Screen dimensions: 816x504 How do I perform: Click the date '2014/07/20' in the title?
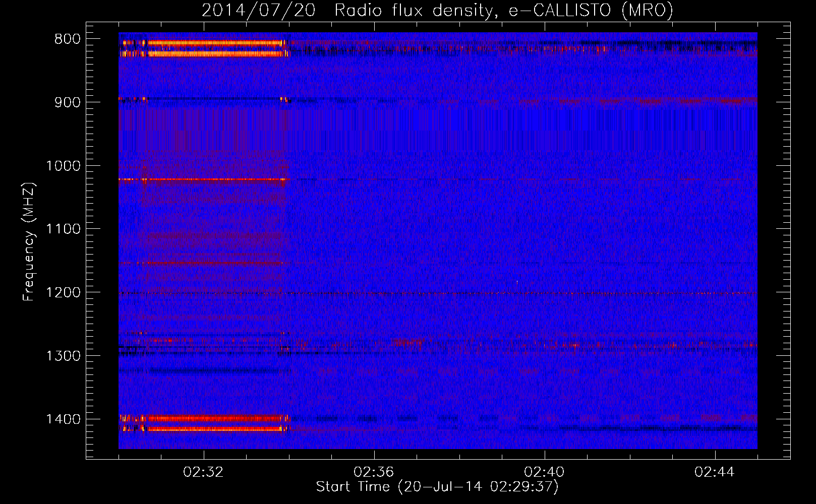coord(259,10)
